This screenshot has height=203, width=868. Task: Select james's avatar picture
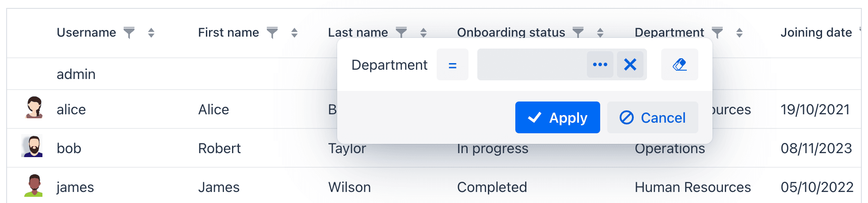(x=34, y=185)
